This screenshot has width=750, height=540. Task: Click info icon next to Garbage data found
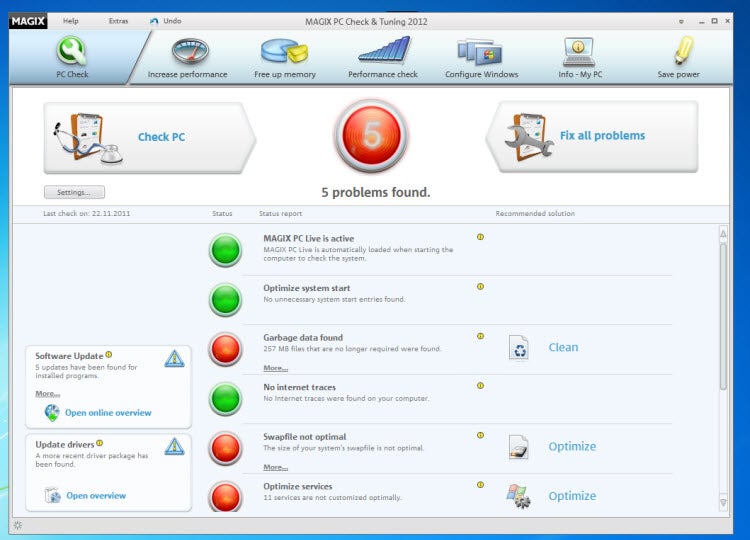480,336
